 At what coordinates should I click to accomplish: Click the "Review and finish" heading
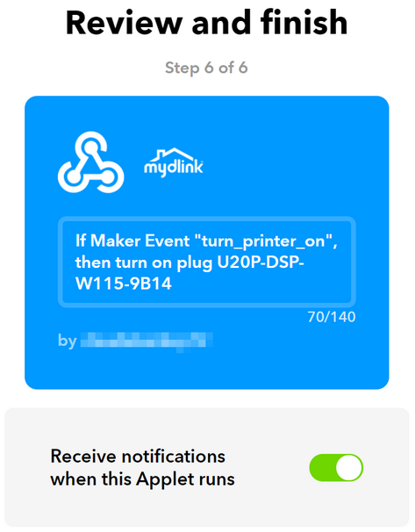(207, 23)
